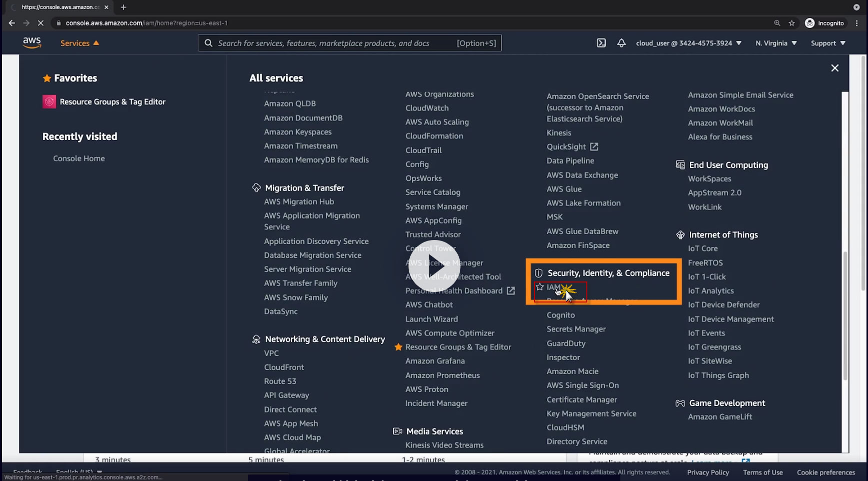Open the DataSync service
Screen dimensions: 868x481
(281, 311)
